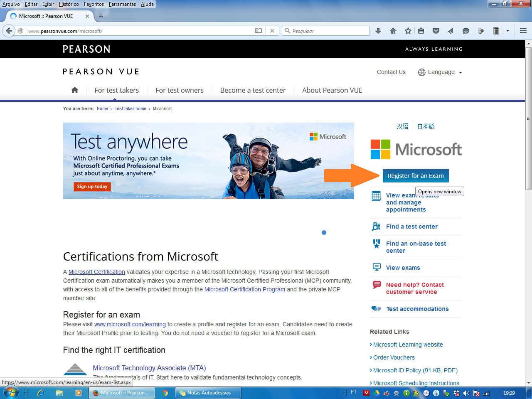Open the Hello chat smiley icon
This screenshot has height=399, width=532.
click(x=466, y=31)
